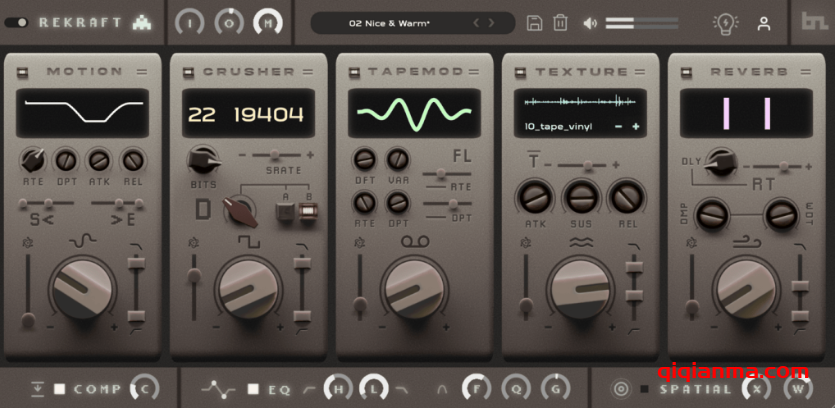The width and height of the screenshot is (835, 408).
Task: Click the Crusher SRATE slider
Action: tap(276, 155)
